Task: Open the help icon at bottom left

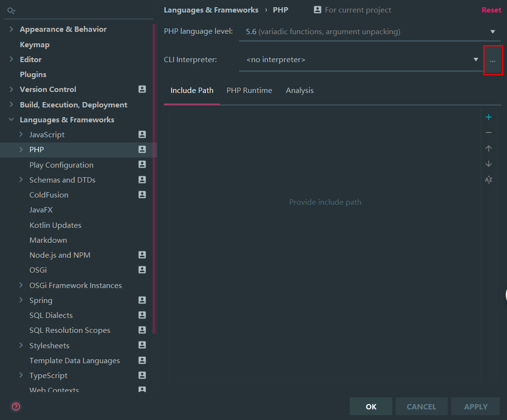Action: pyautogui.click(x=15, y=407)
